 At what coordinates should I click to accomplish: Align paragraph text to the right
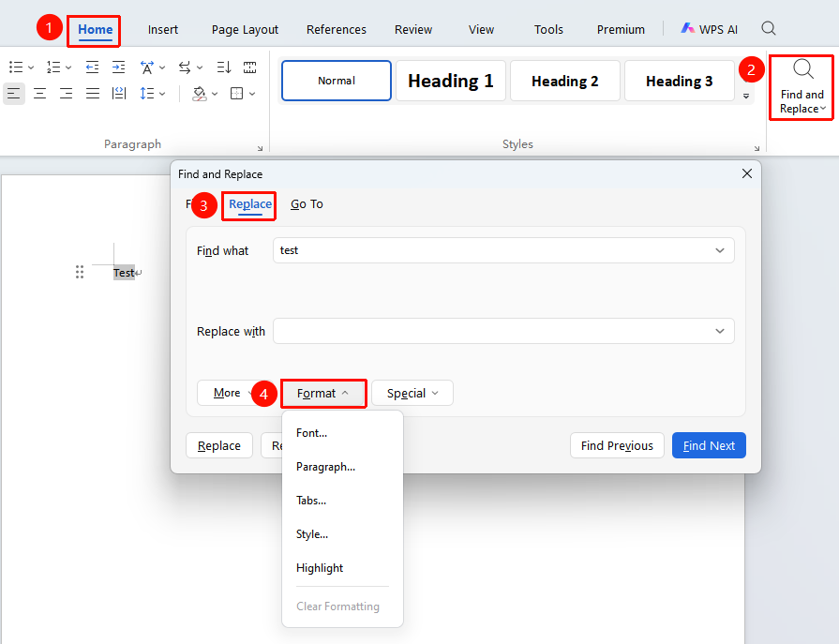tap(66, 94)
